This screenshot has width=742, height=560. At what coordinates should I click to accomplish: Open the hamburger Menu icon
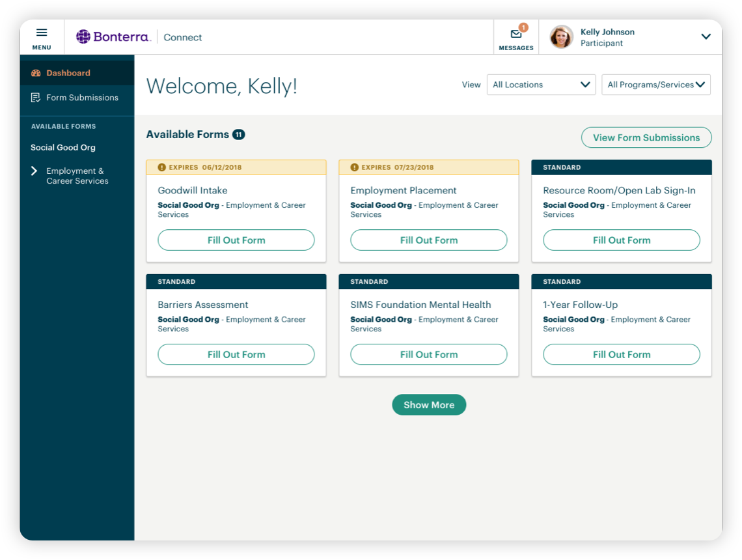42,33
